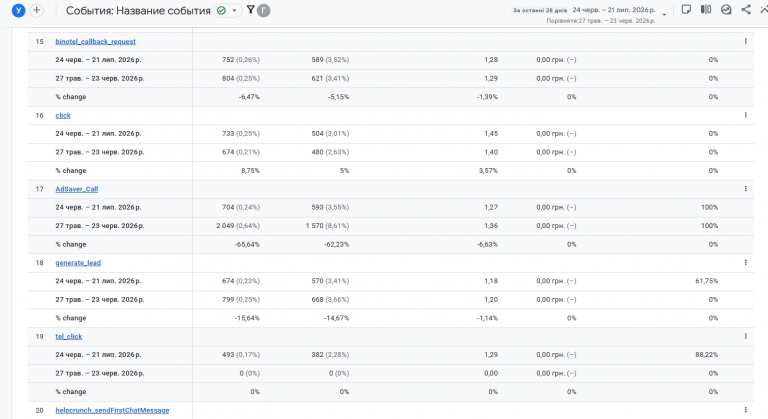The height and width of the screenshot is (419, 768).
Task: Open the notes panel icon in header
Action: (x=686, y=9)
